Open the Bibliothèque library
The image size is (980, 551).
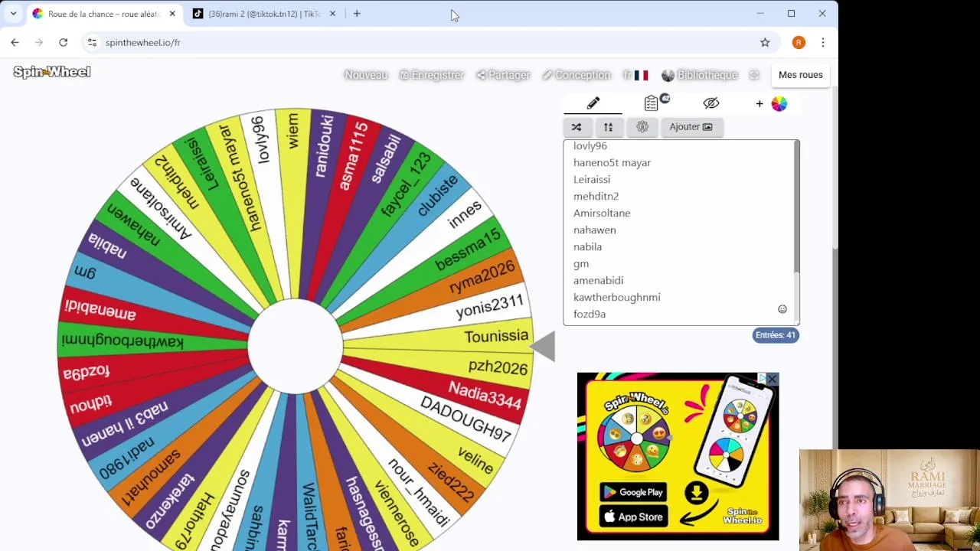click(x=700, y=75)
